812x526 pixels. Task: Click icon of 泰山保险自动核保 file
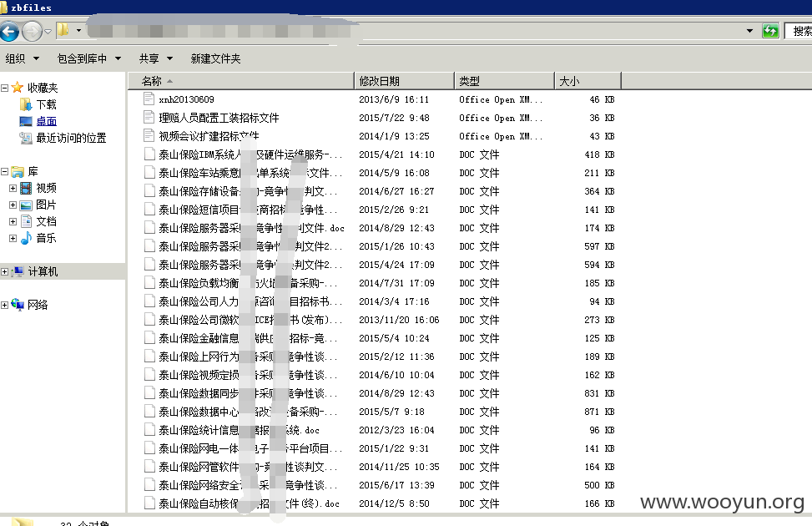click(149, 503)
